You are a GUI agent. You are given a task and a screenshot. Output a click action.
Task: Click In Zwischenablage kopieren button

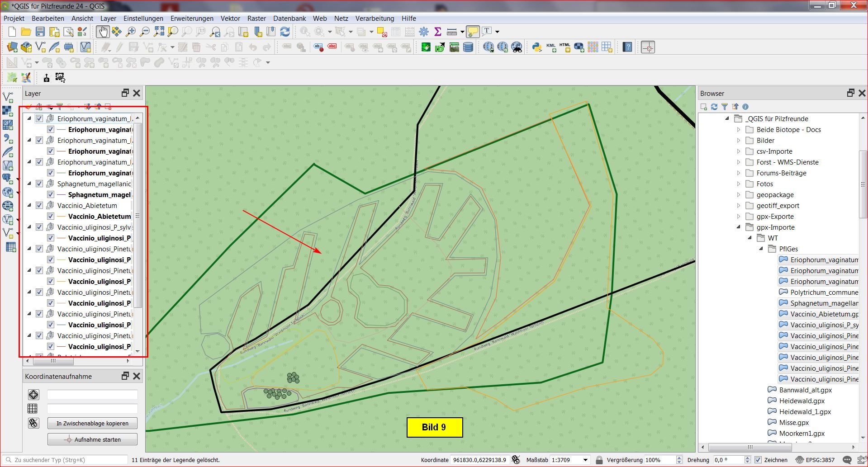pyautogui.click(x=92, y=423)
